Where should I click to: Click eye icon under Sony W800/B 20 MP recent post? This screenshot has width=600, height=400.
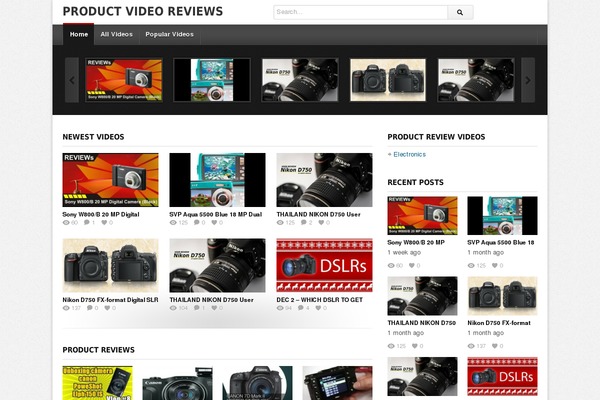click(x=391, y=265)
